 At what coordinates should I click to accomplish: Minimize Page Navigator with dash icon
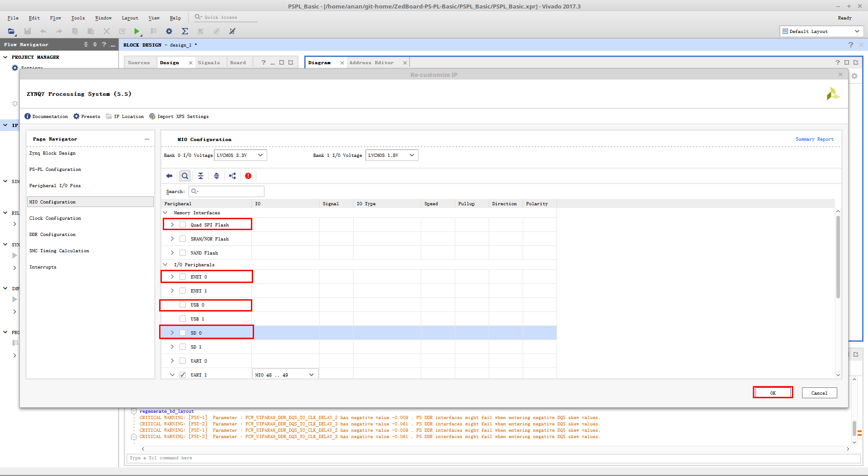(147, 139)
